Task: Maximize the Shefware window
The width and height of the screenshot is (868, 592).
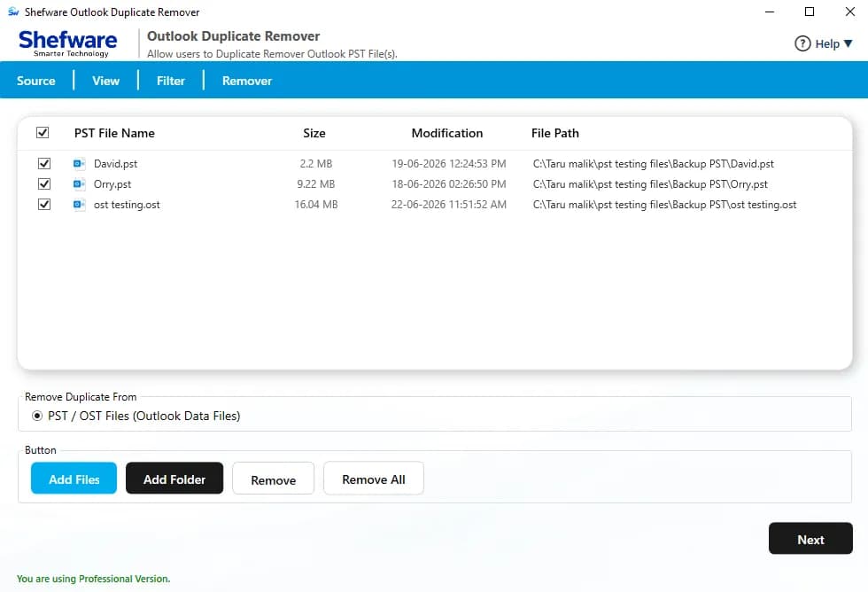Action: 810,12
